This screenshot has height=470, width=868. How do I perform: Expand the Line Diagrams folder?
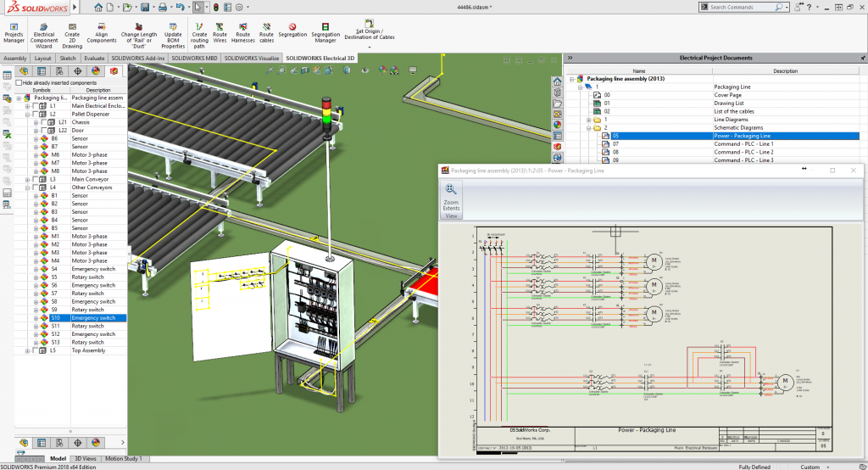click(588, 120)
